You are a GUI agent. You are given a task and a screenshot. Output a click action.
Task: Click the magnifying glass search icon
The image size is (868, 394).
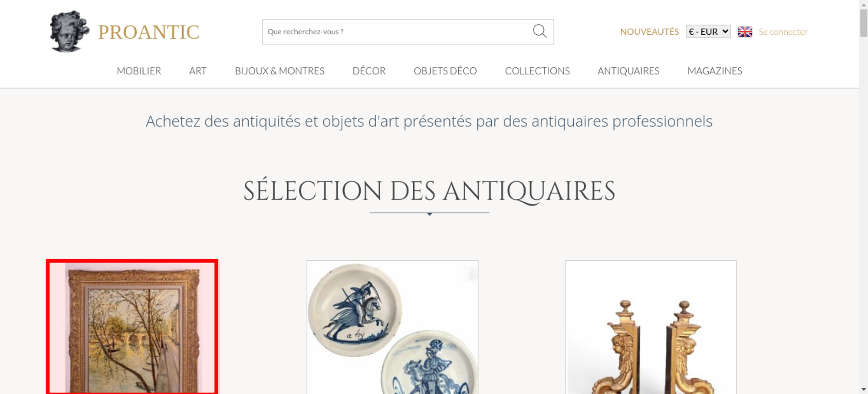pos(539,31)
